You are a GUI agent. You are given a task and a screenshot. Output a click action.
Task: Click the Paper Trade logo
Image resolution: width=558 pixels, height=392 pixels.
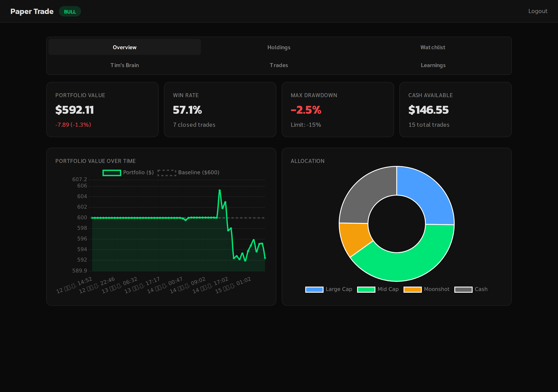(x=32, y=11)
